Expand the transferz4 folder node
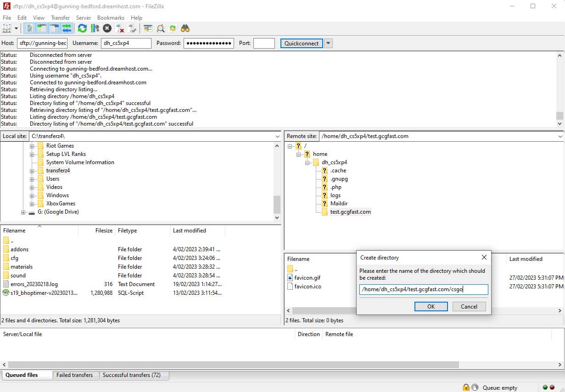The height and width of the screenshot is (392, 565). pos(32,171)
